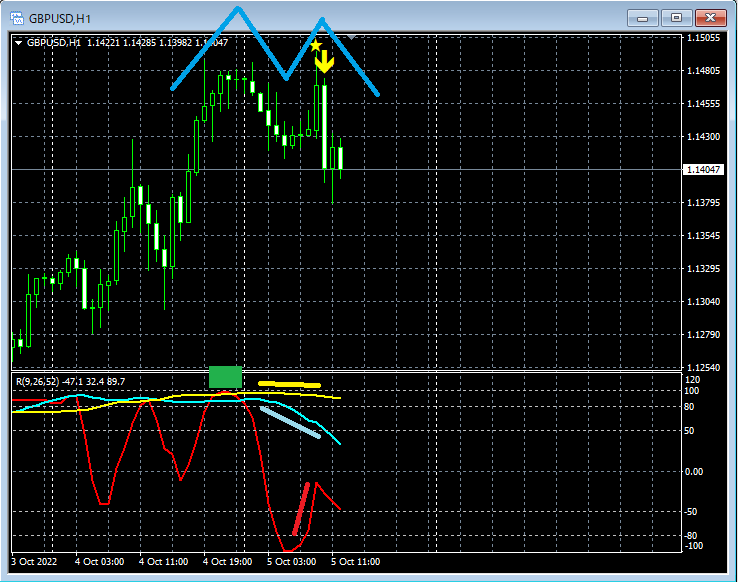Screen dimensions: 739x582
Task: Click price level 1.13545 on the axis
Action: [x=704, y=236]
